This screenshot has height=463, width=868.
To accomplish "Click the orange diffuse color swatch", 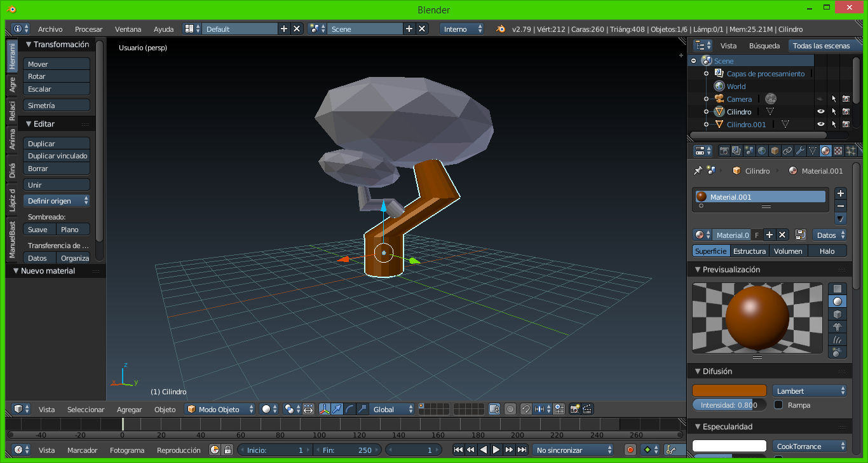I will (729, 391).
